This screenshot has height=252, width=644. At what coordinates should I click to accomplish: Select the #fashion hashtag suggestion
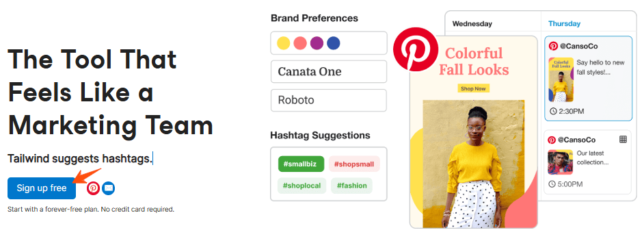351,186
